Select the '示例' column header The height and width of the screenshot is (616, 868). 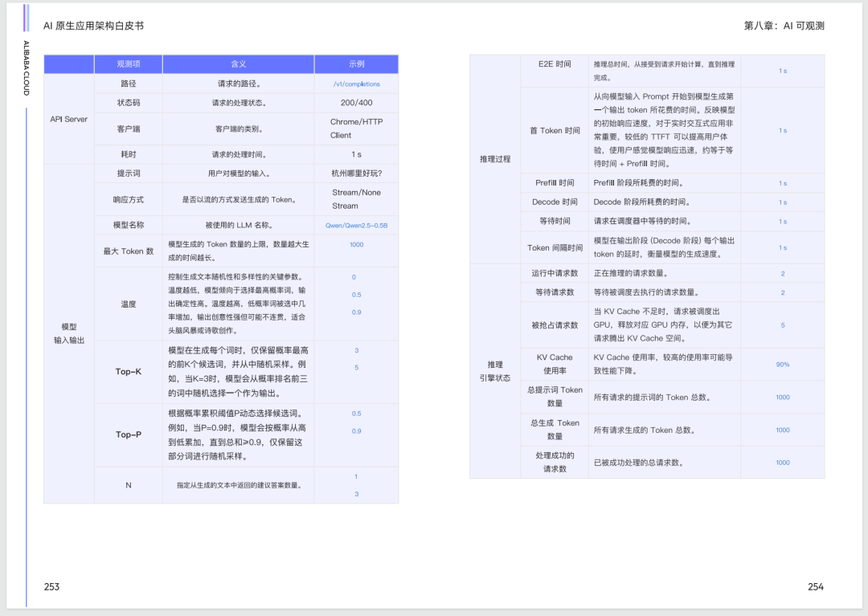coord(357,64)
